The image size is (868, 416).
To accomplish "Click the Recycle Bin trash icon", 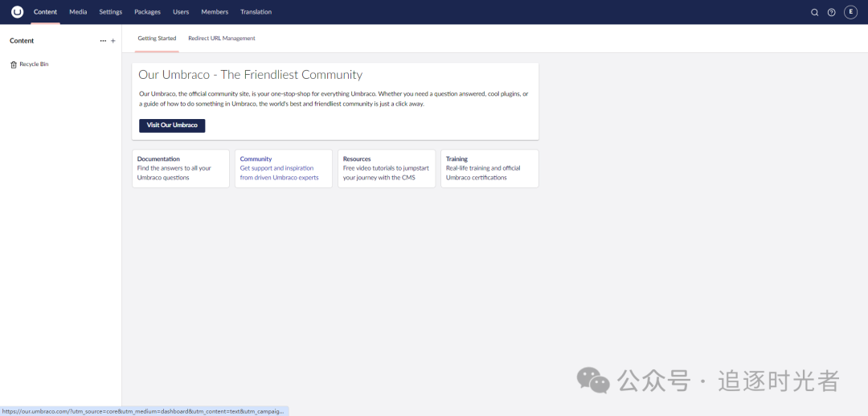I will 14,65.
